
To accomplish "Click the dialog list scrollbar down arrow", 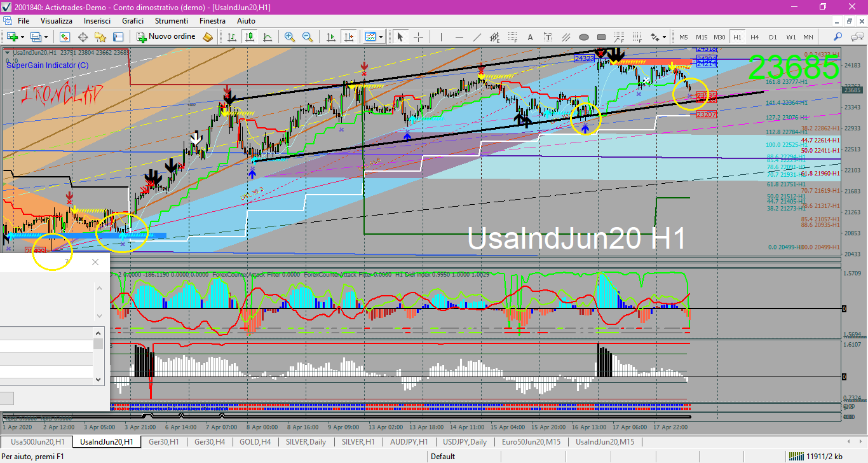I will (98, 380).
